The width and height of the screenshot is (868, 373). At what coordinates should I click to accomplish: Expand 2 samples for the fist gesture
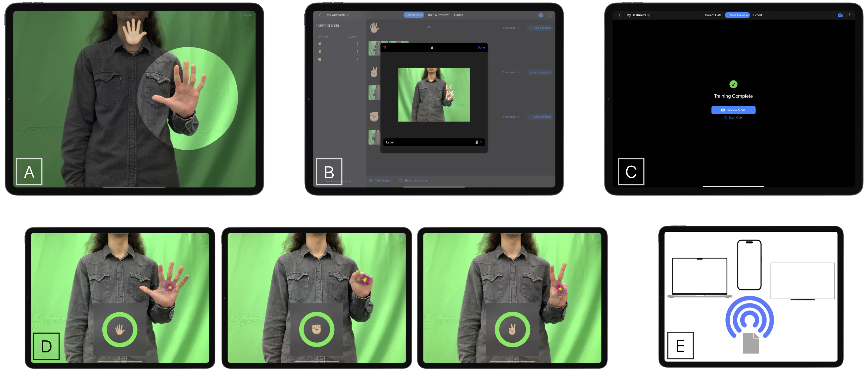[x=511, y=117]
